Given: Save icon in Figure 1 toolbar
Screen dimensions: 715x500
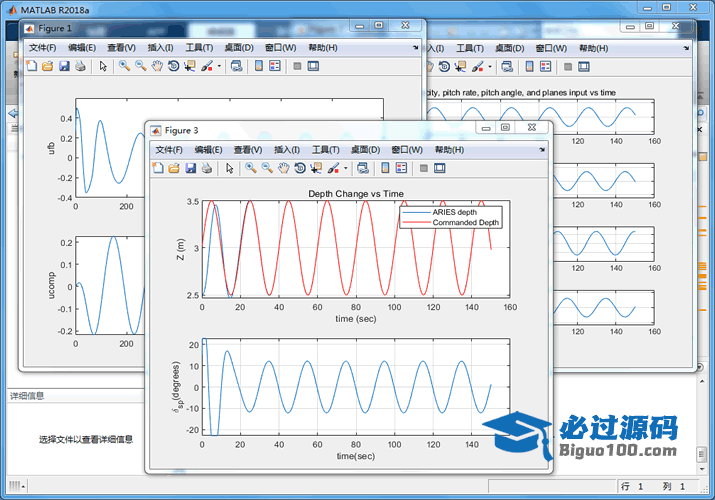Looking at the screenshot, I should pyautogui.click(x=64, y=66).
